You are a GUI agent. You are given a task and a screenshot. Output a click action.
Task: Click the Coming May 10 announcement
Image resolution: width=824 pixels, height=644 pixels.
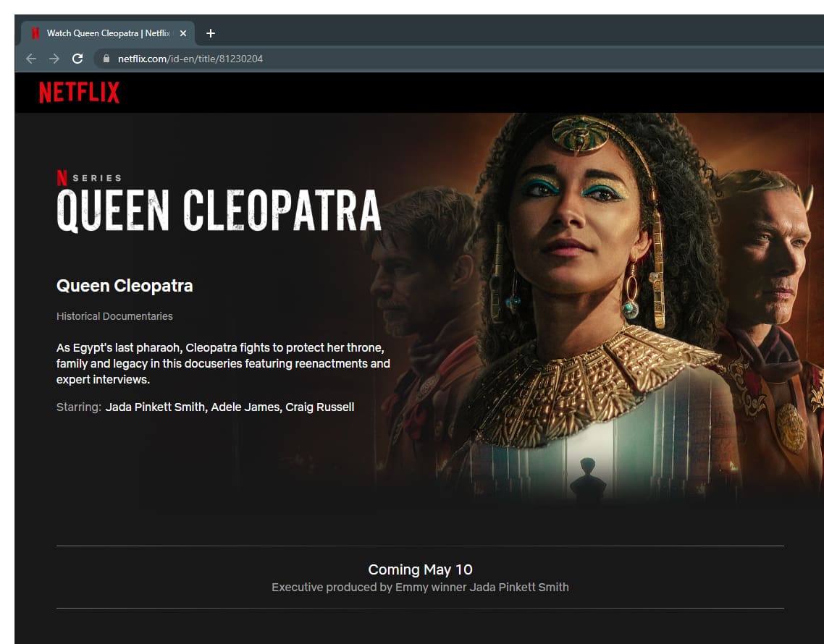click(x=420, y=569)
